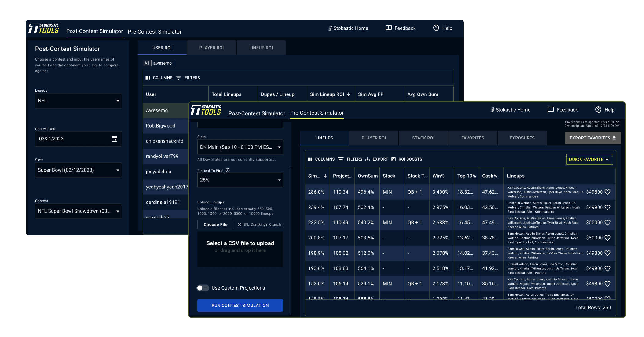Image resolution: width=644 pixels, height=337 pixels.
Task: Toggle the Use Custom Projections switch
Action: (203, 288)
